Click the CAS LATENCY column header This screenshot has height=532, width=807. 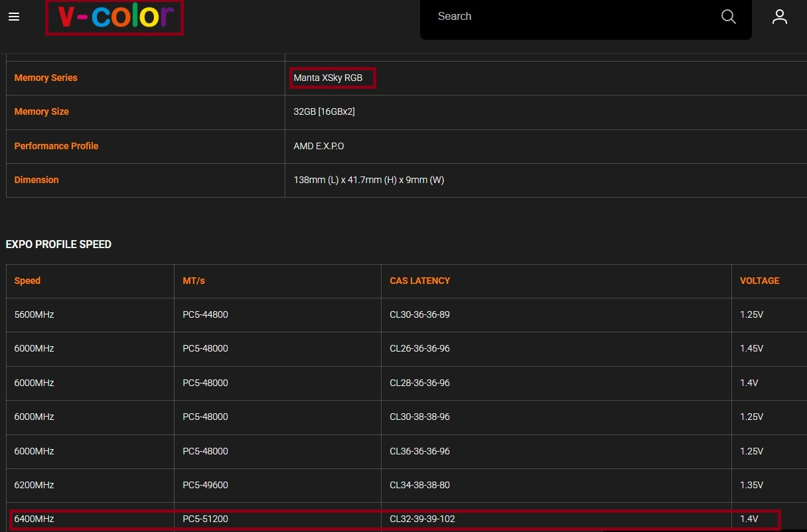(420, 281)
